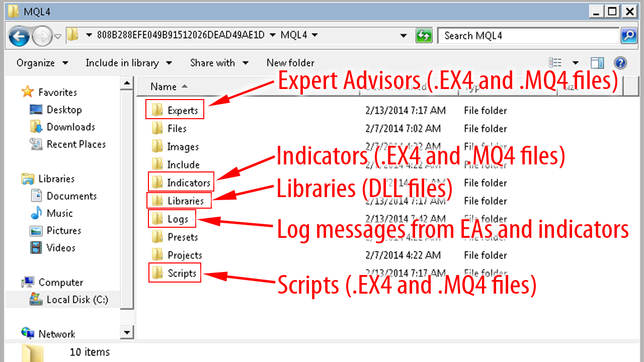Viewport: 644px width, 362px height.
Task: Click the Network globe icon
Action: [x=28, y=333]
